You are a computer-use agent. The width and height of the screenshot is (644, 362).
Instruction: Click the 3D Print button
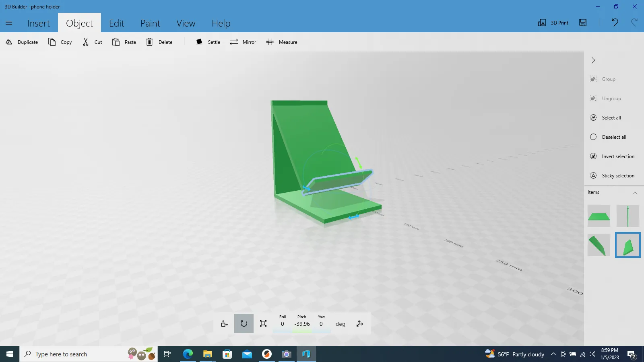click(553, 23)
